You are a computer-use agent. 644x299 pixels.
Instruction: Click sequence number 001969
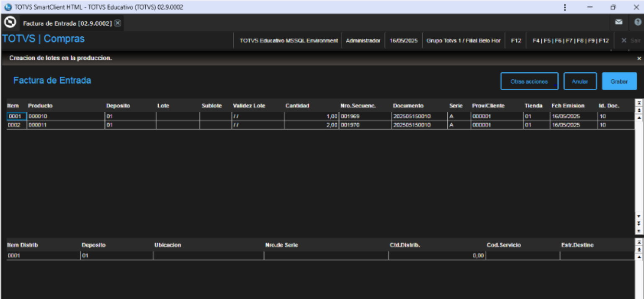(365, 116)
